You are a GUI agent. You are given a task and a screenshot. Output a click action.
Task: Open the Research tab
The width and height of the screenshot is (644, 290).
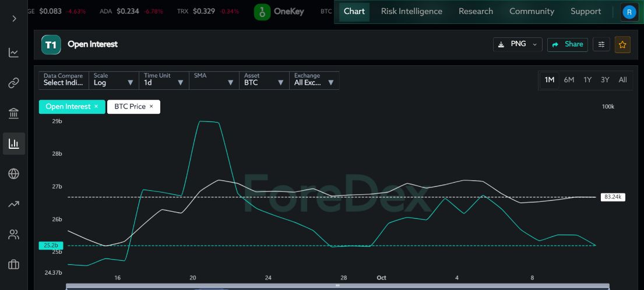(x=476, y=12)
